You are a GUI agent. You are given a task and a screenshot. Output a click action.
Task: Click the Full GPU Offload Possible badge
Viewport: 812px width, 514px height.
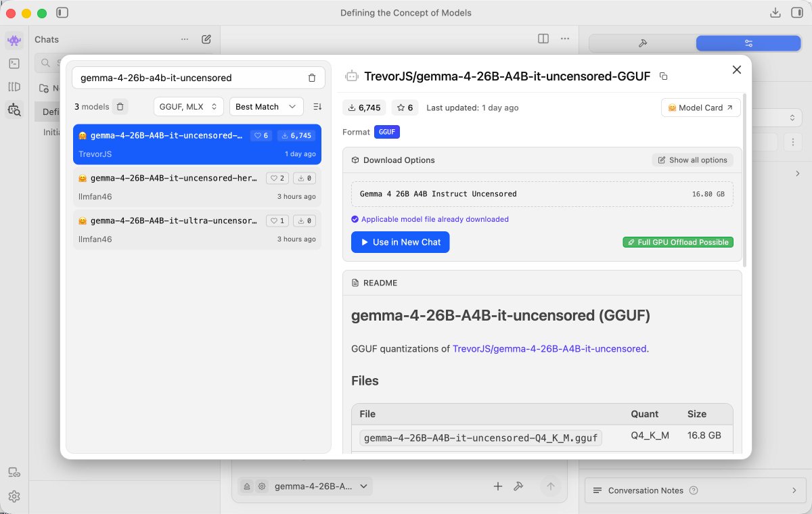tap(678, 242)
